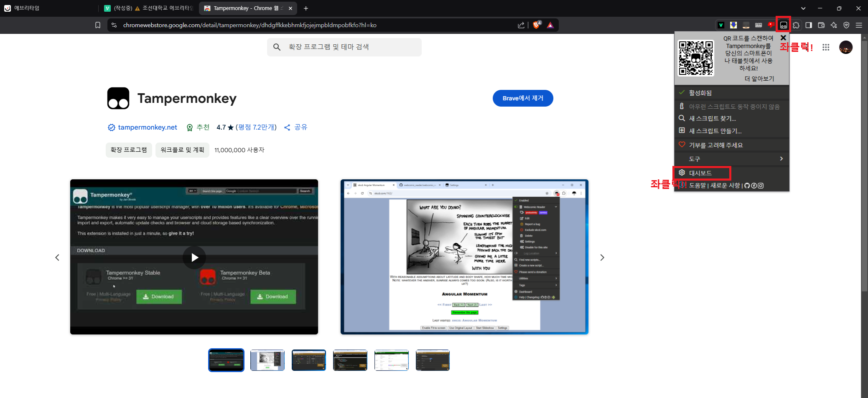
Task: Open the tampermonkey.net publisher link
Action: point(148,128)
